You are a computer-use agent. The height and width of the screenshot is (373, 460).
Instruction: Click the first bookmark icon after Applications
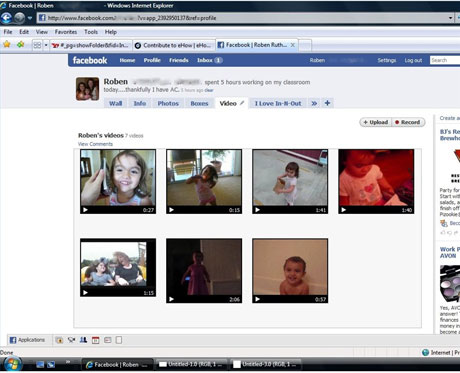[x=59, y=340]
